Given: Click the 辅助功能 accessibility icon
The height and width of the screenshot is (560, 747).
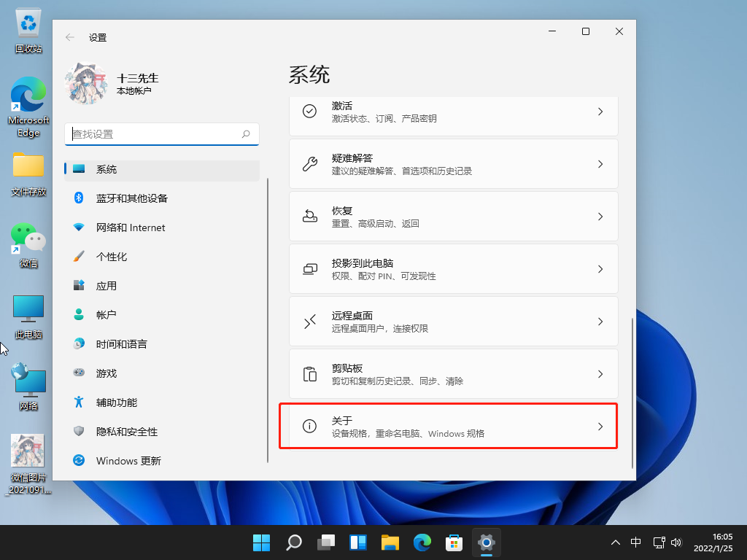Looking at the screenshot, I should 79,402.
